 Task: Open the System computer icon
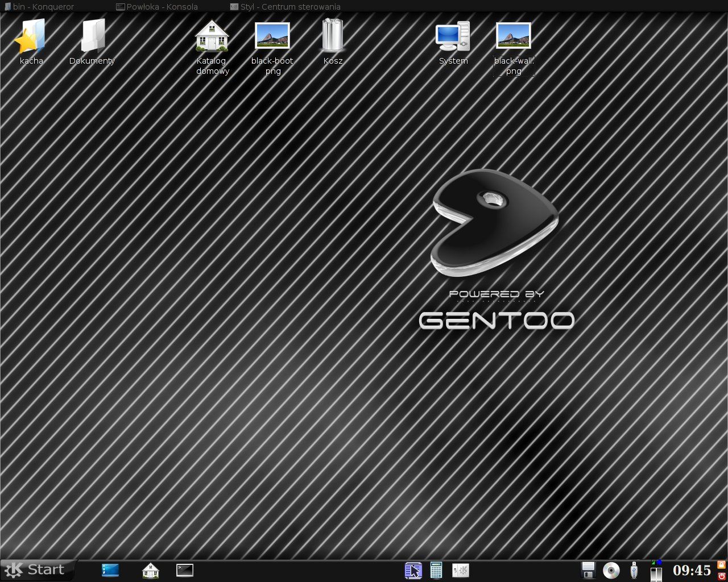point(453,43)
